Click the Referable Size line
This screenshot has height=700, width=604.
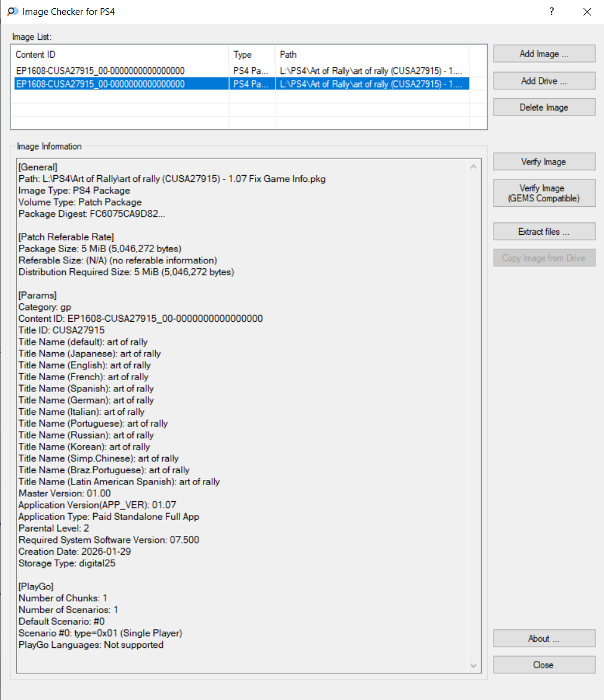[118, 260]
